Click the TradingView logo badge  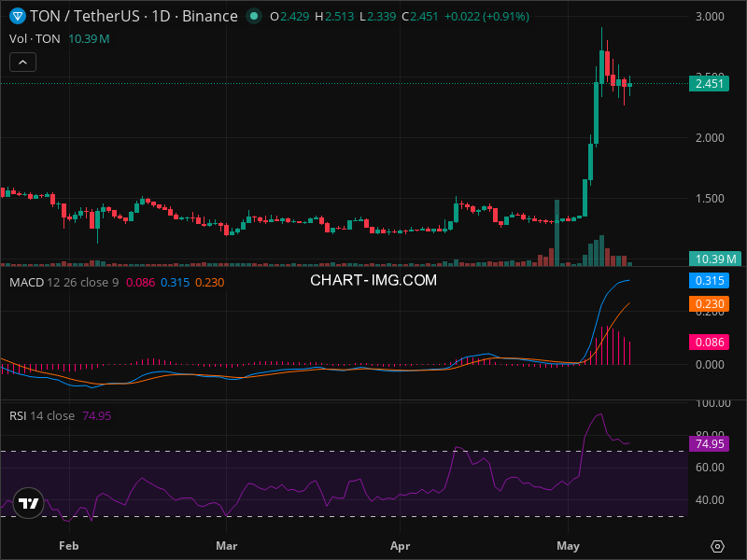(29, 503)
